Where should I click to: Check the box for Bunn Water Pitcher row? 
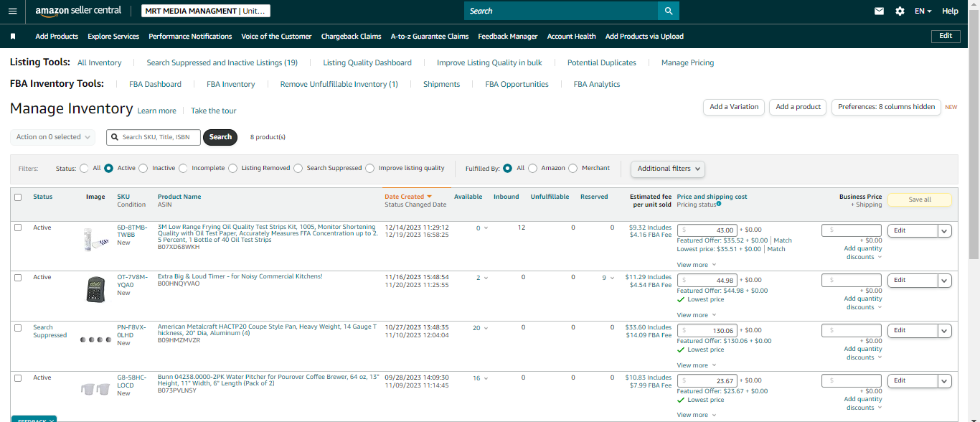pos(18,378)
